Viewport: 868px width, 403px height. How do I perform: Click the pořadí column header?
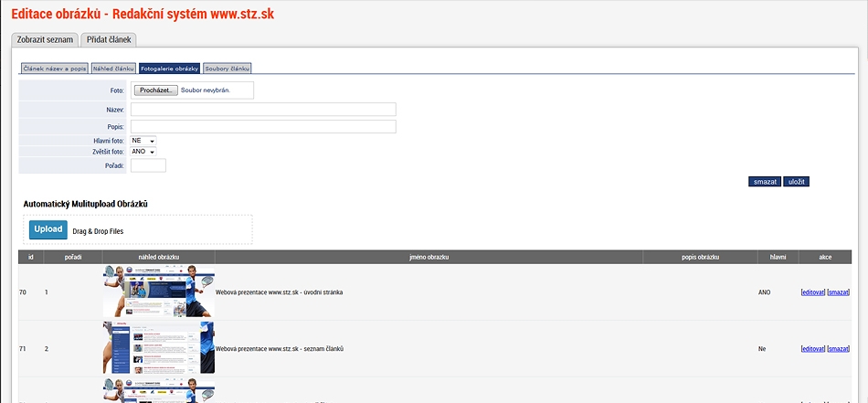click(73, 258)
